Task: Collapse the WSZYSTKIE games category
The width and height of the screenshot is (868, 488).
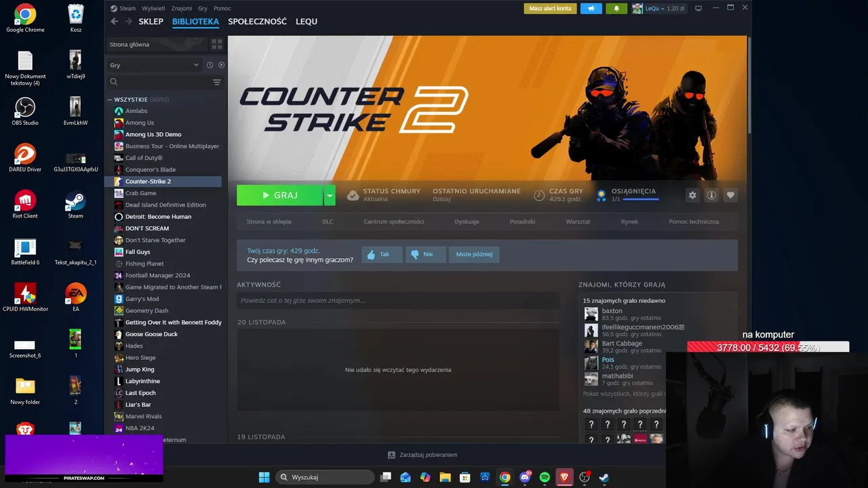Action: [x=109, y=100]
